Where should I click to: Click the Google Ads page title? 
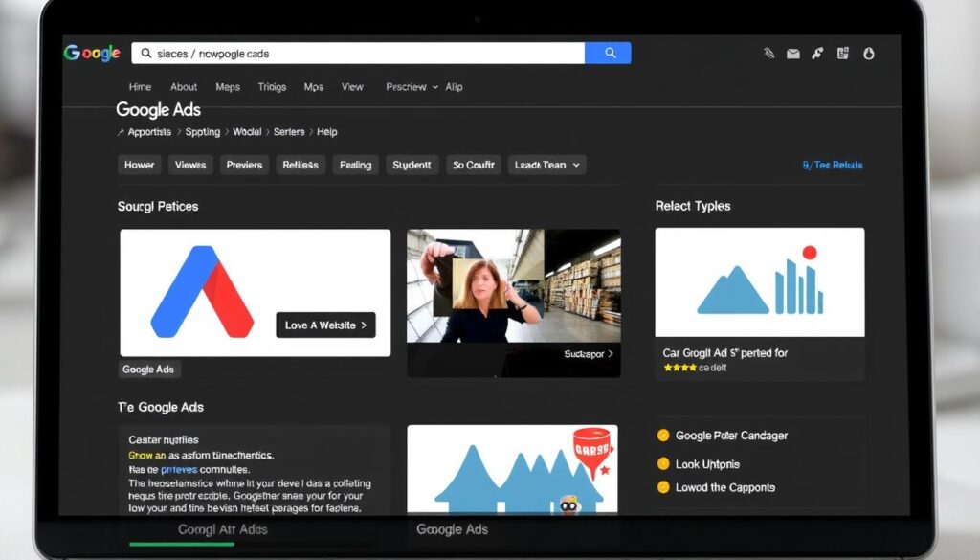click(x=158, y=109)
